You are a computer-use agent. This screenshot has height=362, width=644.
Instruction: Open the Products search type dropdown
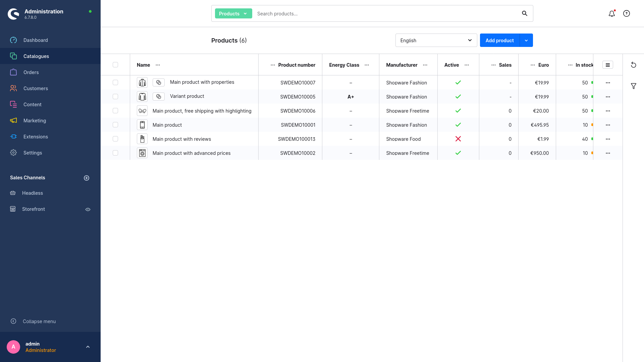[x=233, y=14]
